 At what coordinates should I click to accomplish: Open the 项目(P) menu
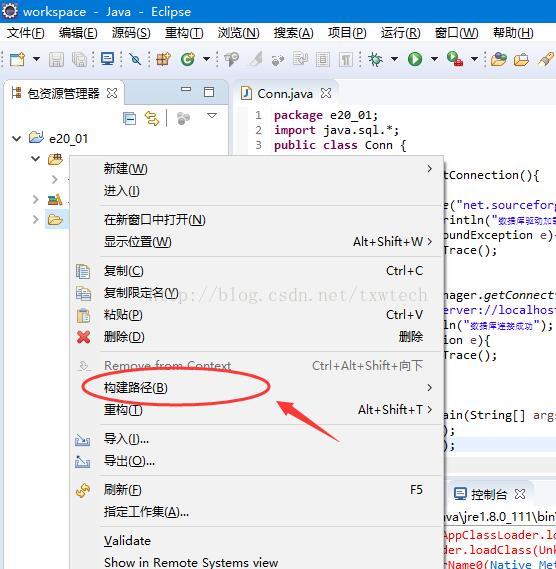coord(347,33)
